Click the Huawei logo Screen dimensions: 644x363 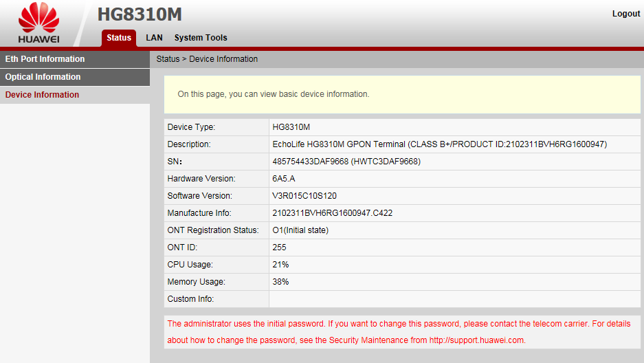point(38,23)
